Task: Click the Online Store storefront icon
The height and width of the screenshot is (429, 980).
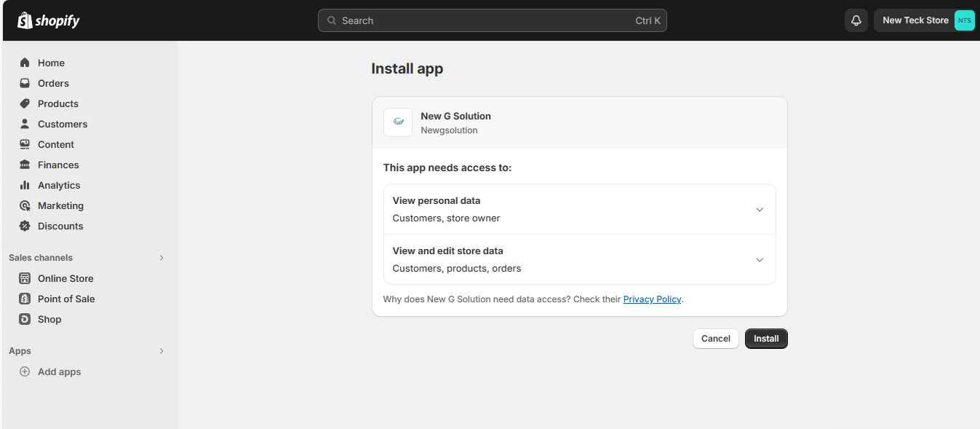Action: 25,278
